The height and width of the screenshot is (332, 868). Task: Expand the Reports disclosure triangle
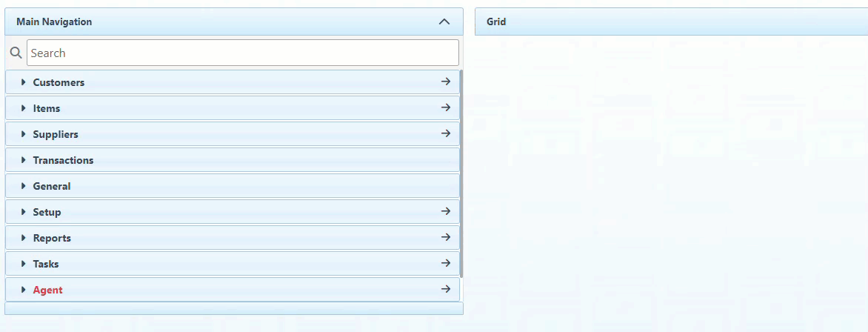[24, 238]
